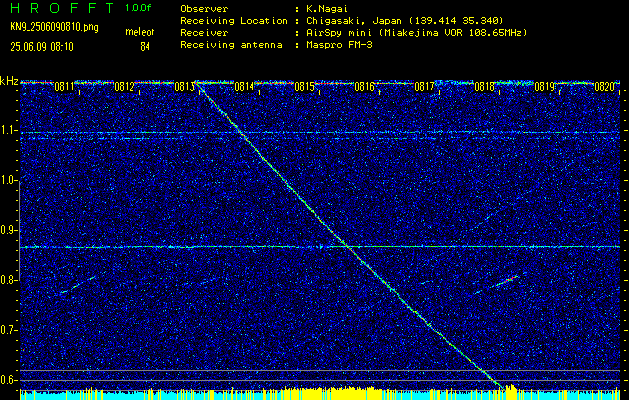The image size is (629, 400).
Task: Click the 0.7 frequency axis label
Action: 8,330
